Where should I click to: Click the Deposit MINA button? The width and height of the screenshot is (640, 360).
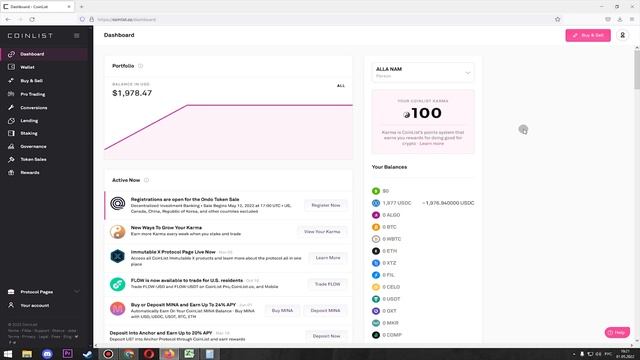pos(325,311)
